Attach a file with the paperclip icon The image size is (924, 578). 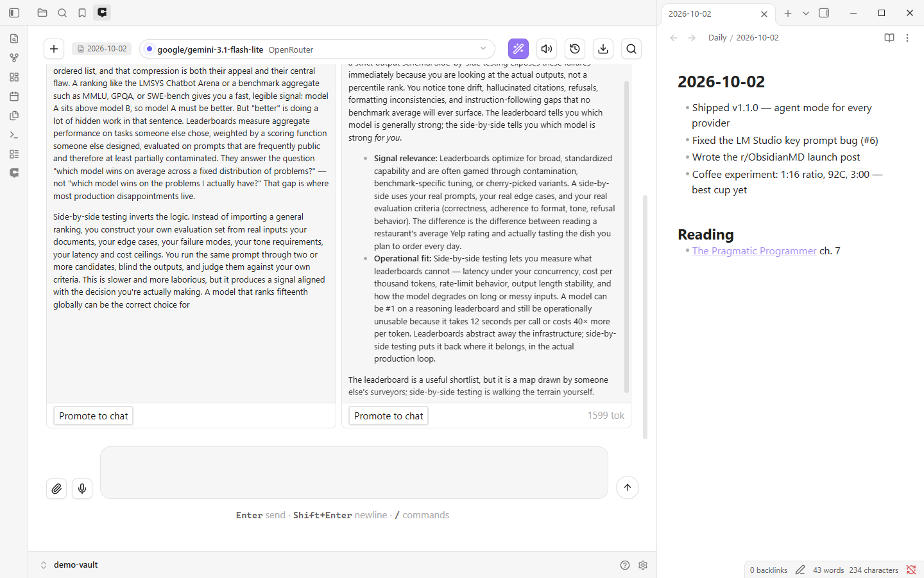56,489
